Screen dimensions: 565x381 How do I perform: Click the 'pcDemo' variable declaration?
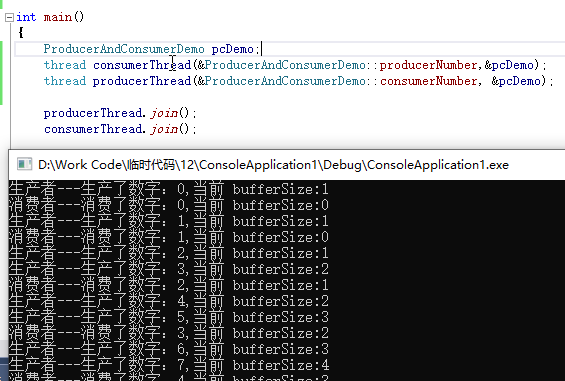point(232,49)
